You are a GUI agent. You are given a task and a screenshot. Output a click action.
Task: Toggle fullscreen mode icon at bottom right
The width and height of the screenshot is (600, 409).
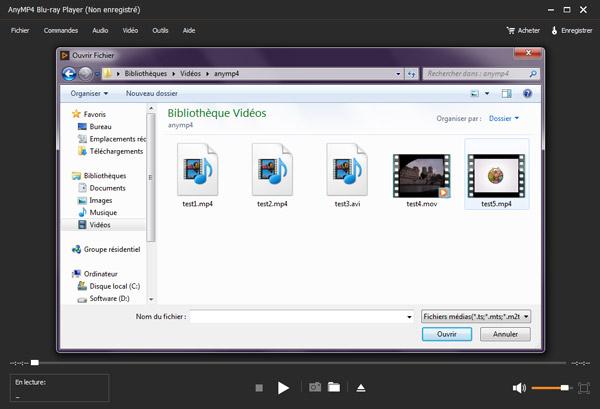(x=584, y=387)
